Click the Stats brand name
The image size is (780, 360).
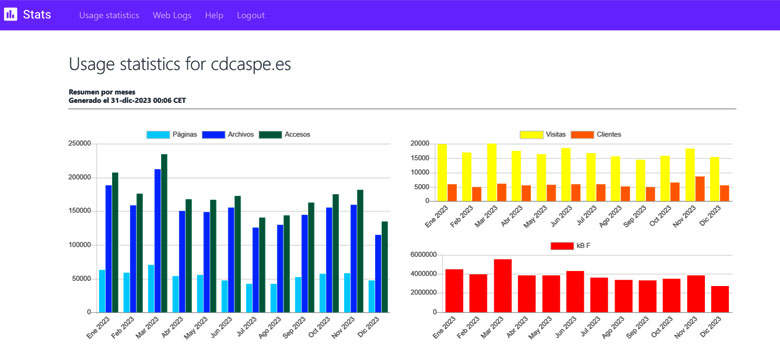(x=37, y=14)
